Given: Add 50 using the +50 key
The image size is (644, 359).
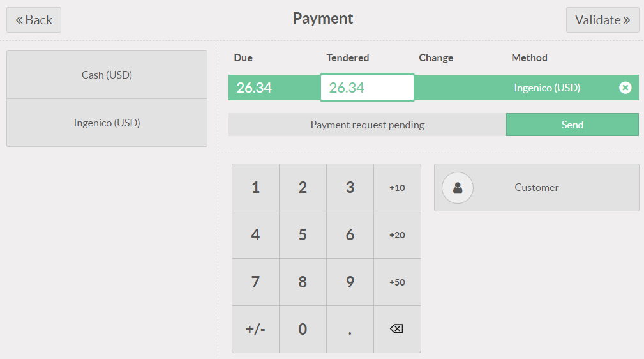Looking at the screenshot, I should point(397,282).
